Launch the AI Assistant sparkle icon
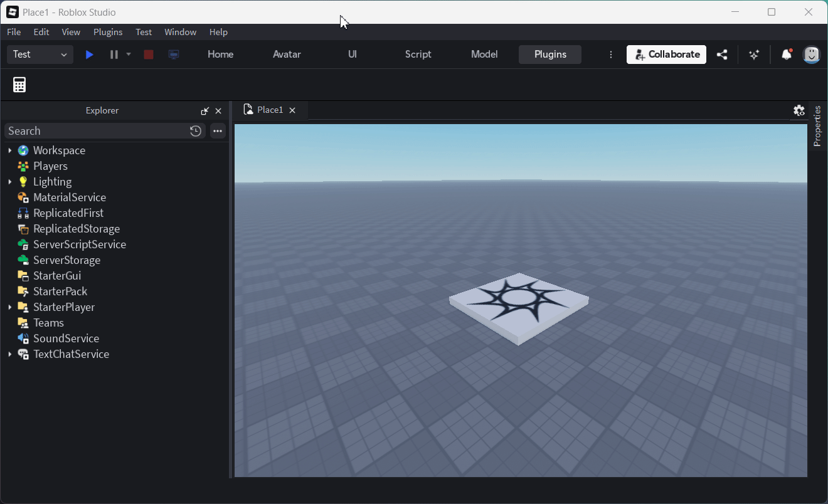The image size is (828, 504). (x=753, y=55)
